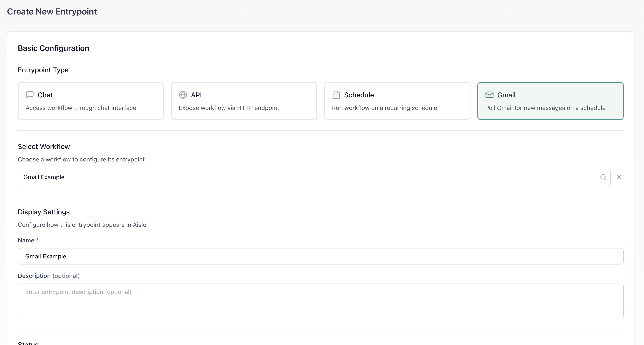Deselect the highlighted Gmail entrypoint type
This screenshot has width=644, height=345.
coord(550,101)
